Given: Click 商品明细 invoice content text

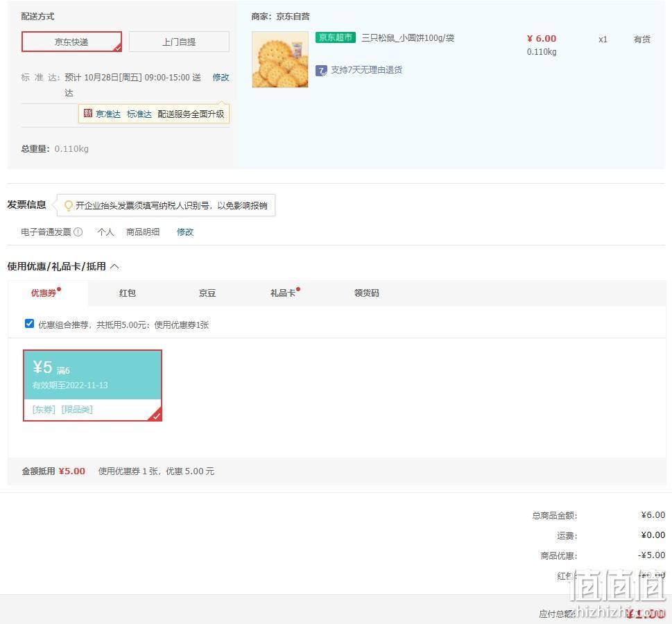Looking at the screenshot, I should [143, 232].
